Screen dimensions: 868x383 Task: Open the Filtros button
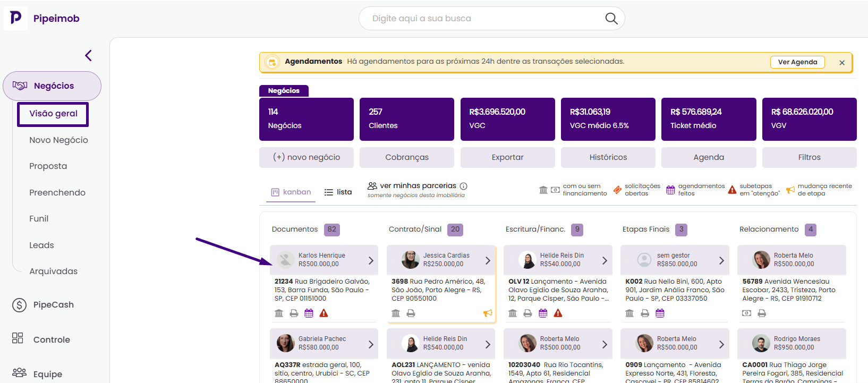tap(809, 157)
